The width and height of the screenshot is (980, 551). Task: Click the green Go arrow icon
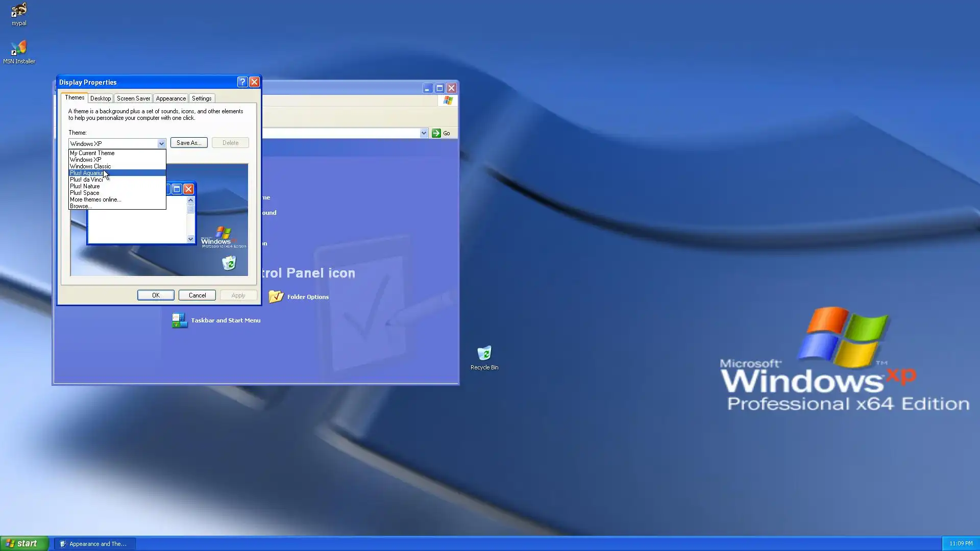click(436, 133)
